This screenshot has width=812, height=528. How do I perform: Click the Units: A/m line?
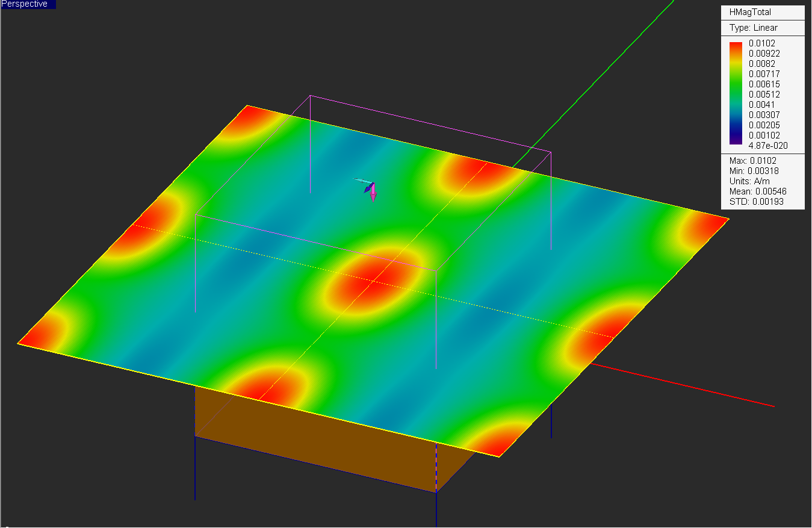pos(749,181)
